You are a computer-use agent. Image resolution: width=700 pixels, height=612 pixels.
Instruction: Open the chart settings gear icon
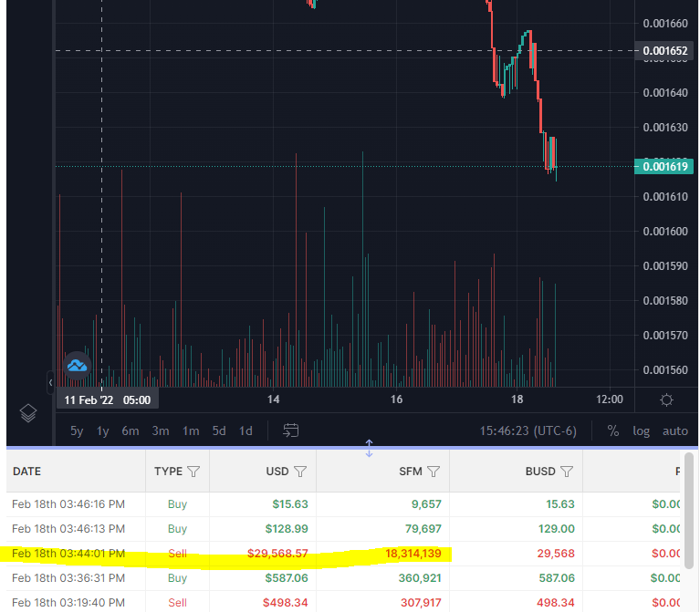click(x=666, y=399)
